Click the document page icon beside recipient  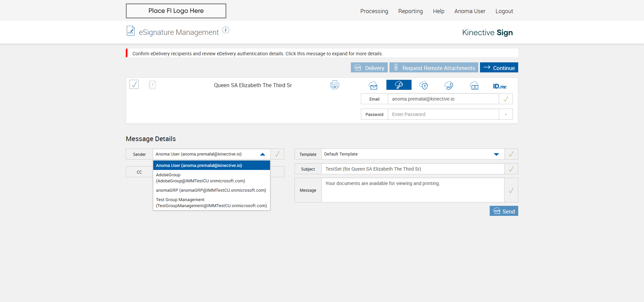[152, 84]
